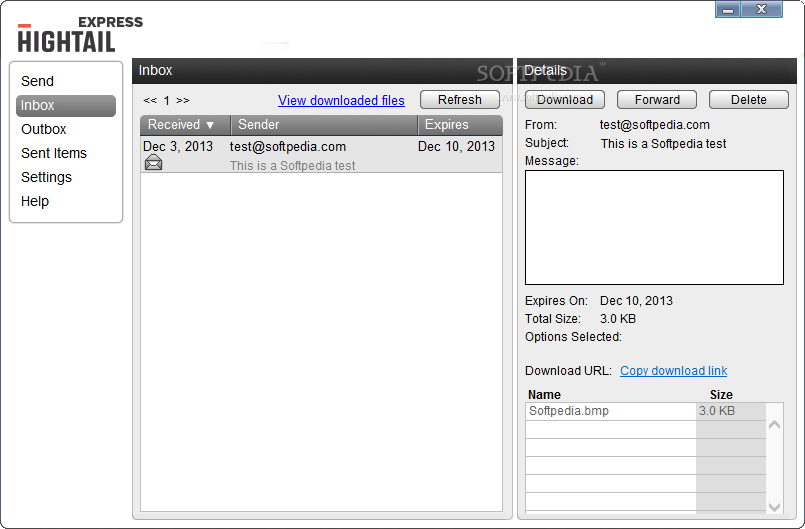This screenshot has height=529, width=805.
Task: Open the Help section
Action: 35,201
